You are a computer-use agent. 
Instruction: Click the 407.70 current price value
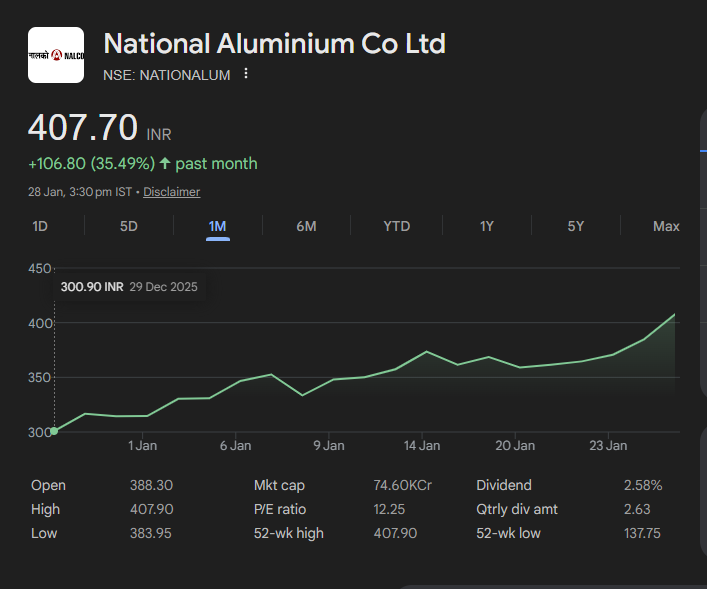pyautogui.click(x=83, y=128)
